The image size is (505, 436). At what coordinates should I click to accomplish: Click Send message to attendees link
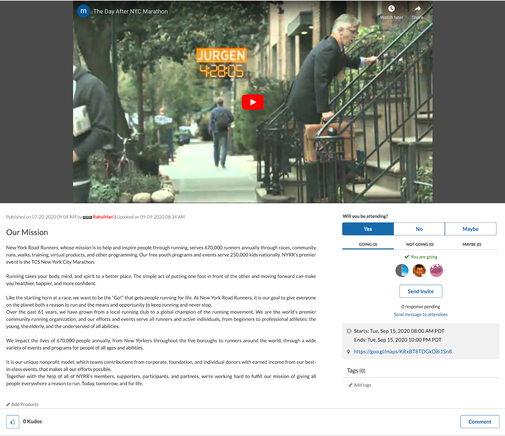[x=421, y=314]
